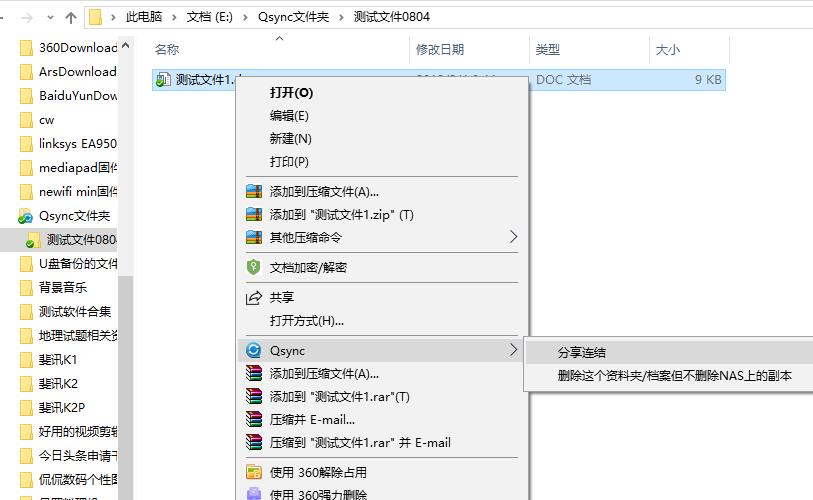The width and height of the screenshot is (813, 500).
Task: Click the sort arrow above the 名称 column
Action: click(279, 38)
